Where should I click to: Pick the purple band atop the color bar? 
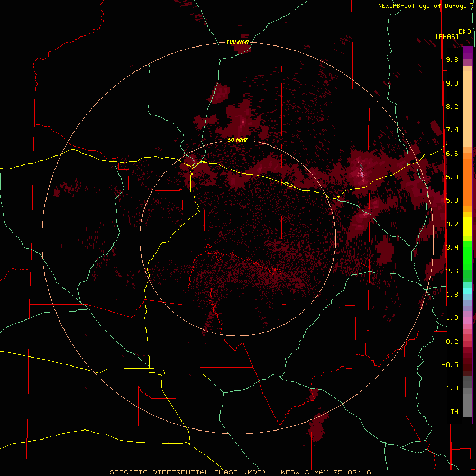(467, 53)
